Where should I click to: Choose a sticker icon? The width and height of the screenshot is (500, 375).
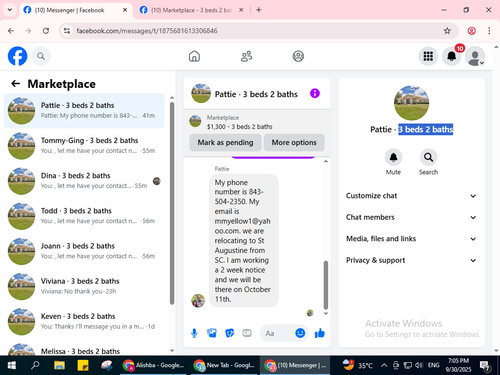(x=229, y=333)
